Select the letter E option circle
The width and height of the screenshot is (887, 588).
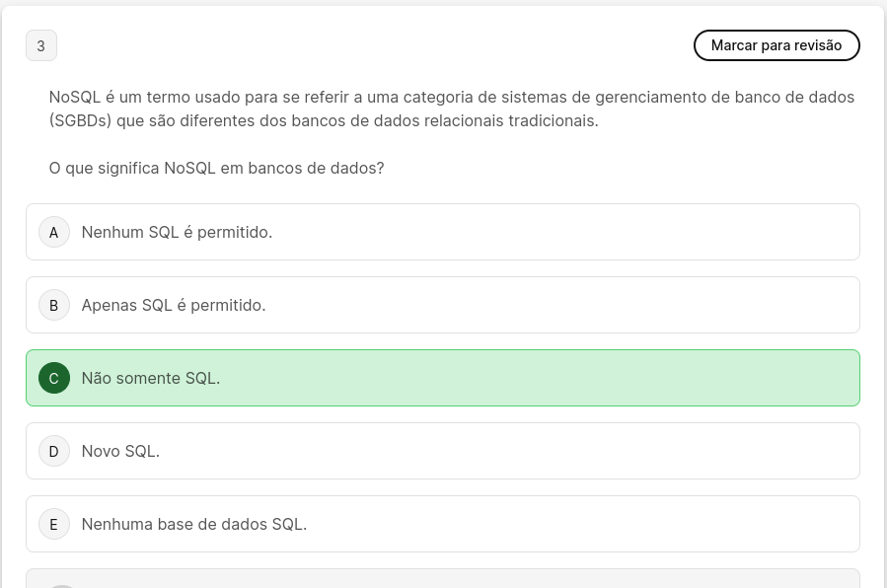pyautogui.click(x=54, y=524)
